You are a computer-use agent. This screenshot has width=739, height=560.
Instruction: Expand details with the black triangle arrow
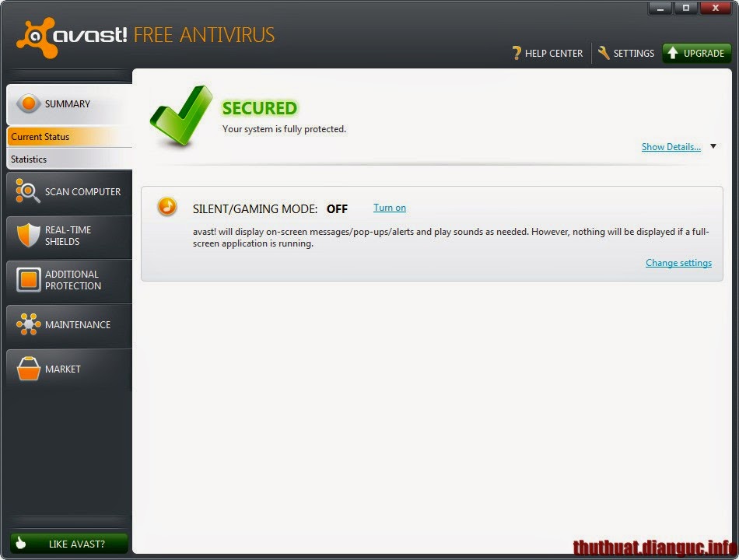tap(713, 146)
